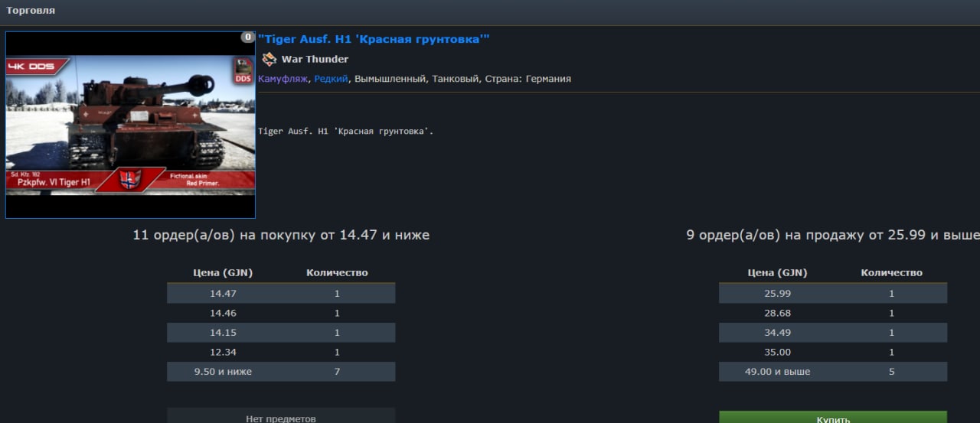Click the 4K DDS label on thumbnail
Screen dimensions: 980x423
(31, 67)
